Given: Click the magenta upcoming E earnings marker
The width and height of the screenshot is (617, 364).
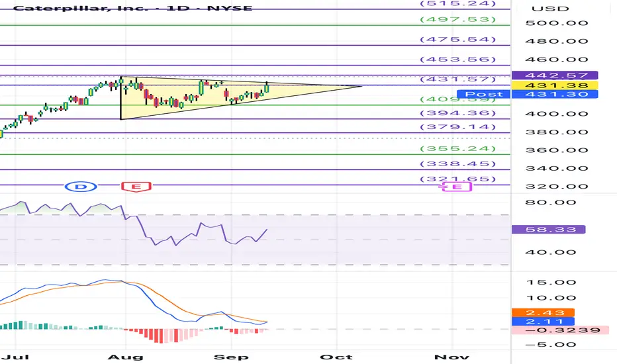Looking at the screenshot, I should (456, 187).
